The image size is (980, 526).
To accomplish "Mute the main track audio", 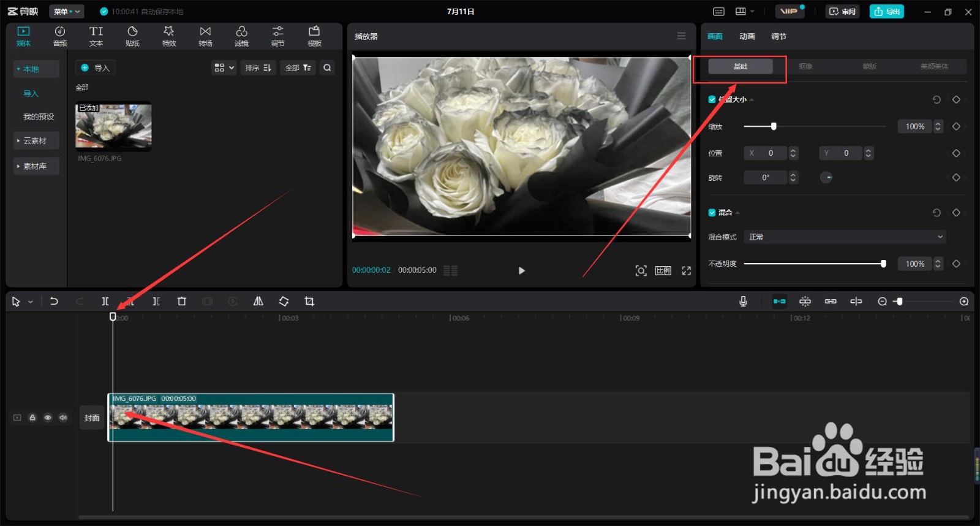I will pos(63,417).
